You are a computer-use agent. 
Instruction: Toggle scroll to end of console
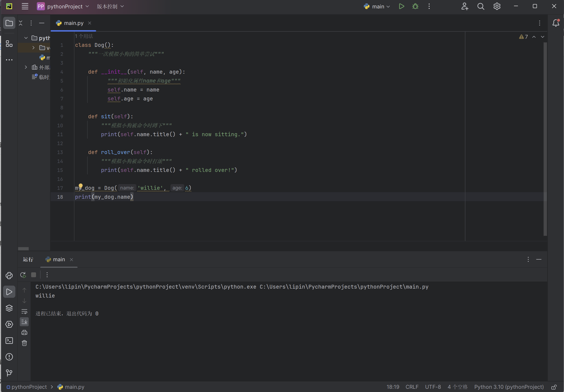pos(24,322)
